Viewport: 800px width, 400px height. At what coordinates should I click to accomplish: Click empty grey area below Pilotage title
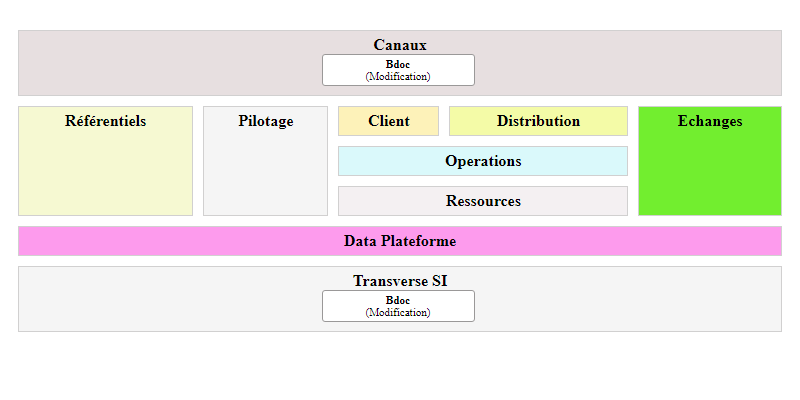tap(266, 175)
